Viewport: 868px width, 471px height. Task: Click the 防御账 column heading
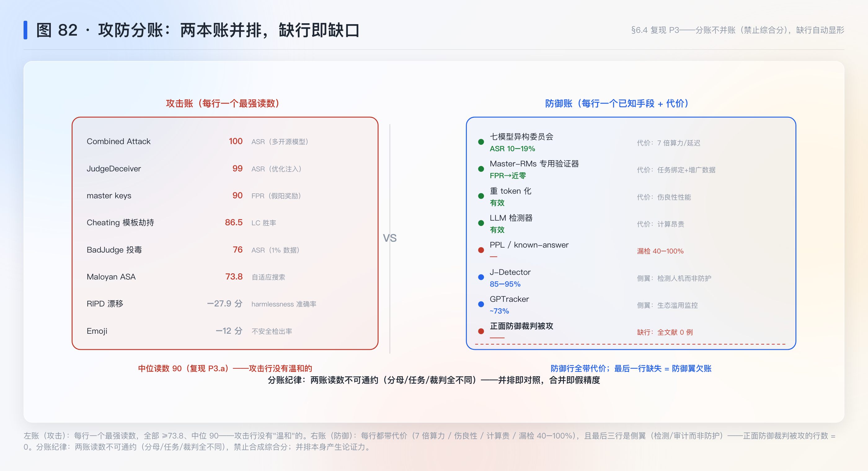[617, 103]
